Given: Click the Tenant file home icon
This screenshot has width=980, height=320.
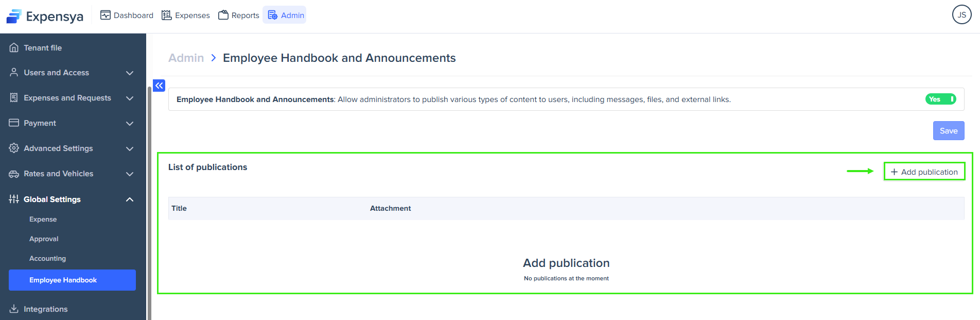Looking at the screenshot, I should point(14,47).
